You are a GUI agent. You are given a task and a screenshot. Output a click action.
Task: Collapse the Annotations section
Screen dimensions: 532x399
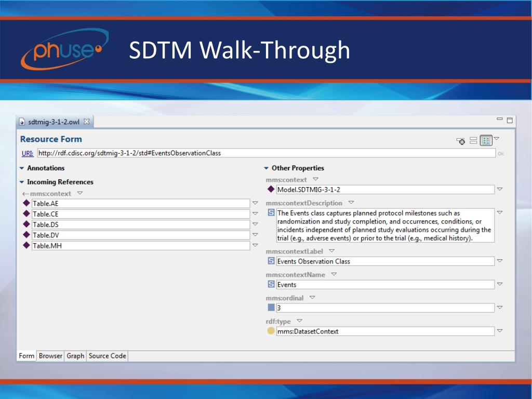pos(22,168)
